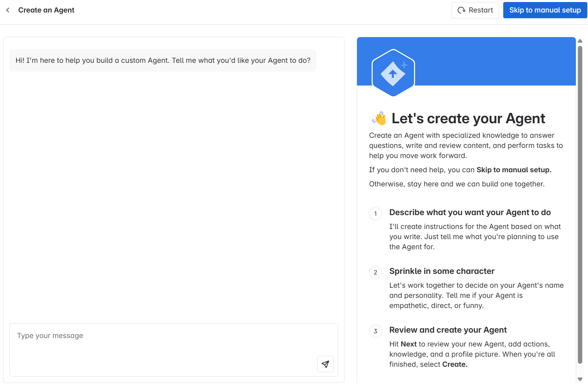Click the Skip to manual setup button

click(545, 10)
